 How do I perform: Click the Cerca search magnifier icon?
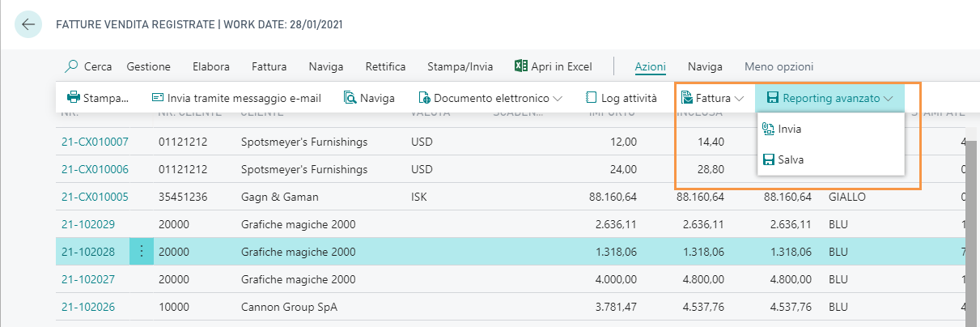[72, 66]
